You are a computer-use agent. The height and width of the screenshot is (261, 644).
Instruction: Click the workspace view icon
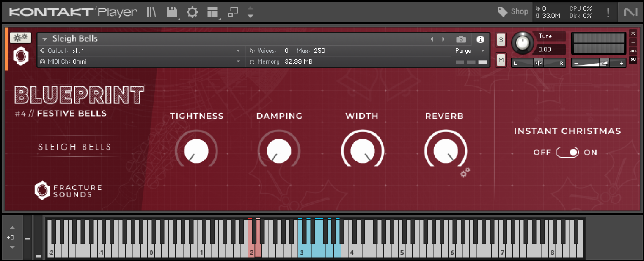212,12
